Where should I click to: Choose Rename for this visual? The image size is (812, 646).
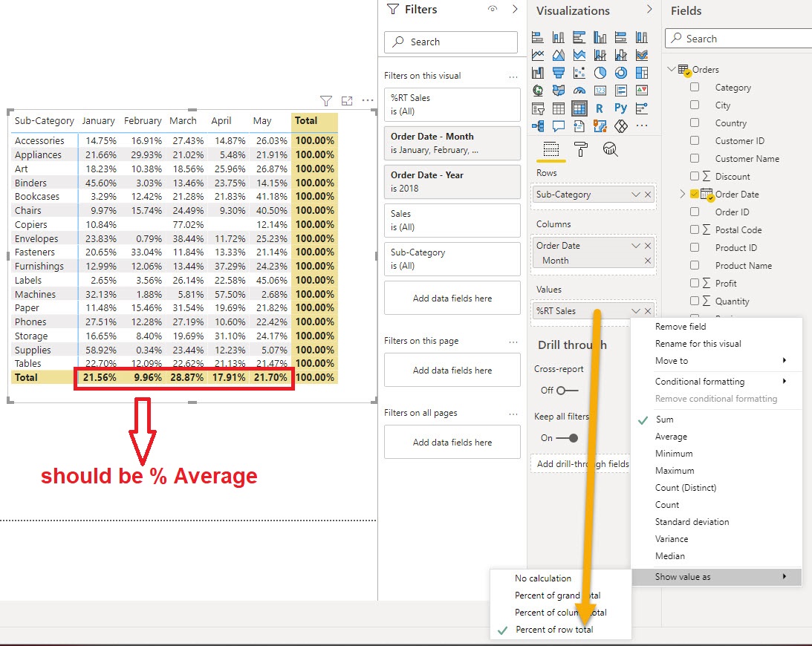pyautogui.click(x=717, y=344)
